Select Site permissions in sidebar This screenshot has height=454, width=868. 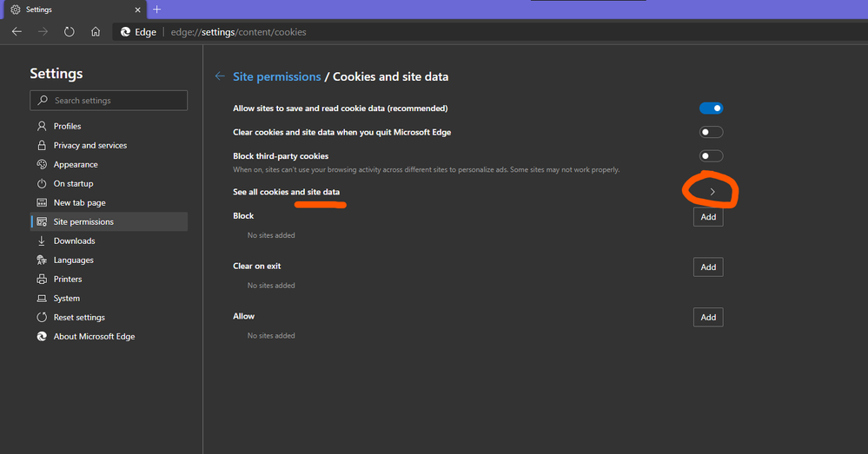(109, 221)
